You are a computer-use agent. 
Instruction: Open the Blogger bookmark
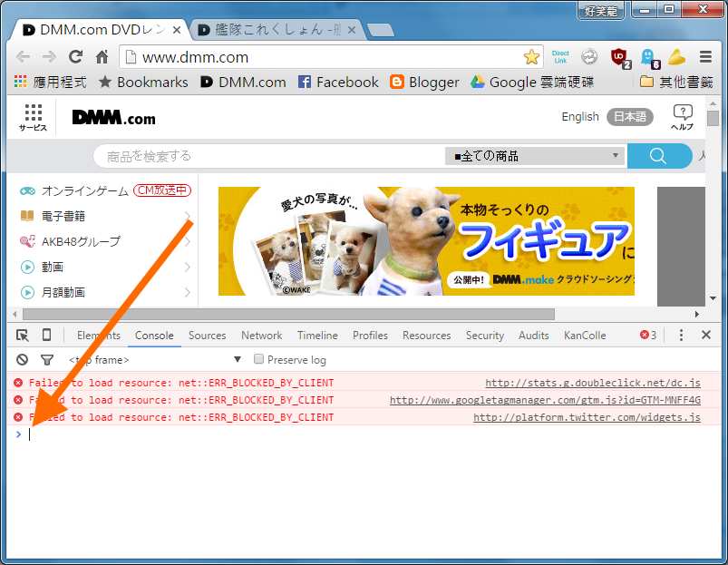[x=424, y=83]
